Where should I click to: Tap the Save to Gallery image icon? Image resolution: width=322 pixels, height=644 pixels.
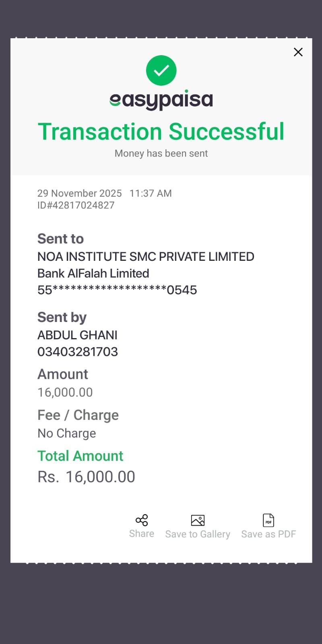click(198, 520)
